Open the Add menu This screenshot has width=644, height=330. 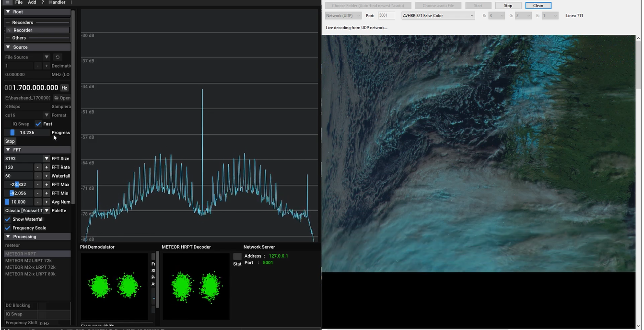pyautogui.click(x=32, y=2)
